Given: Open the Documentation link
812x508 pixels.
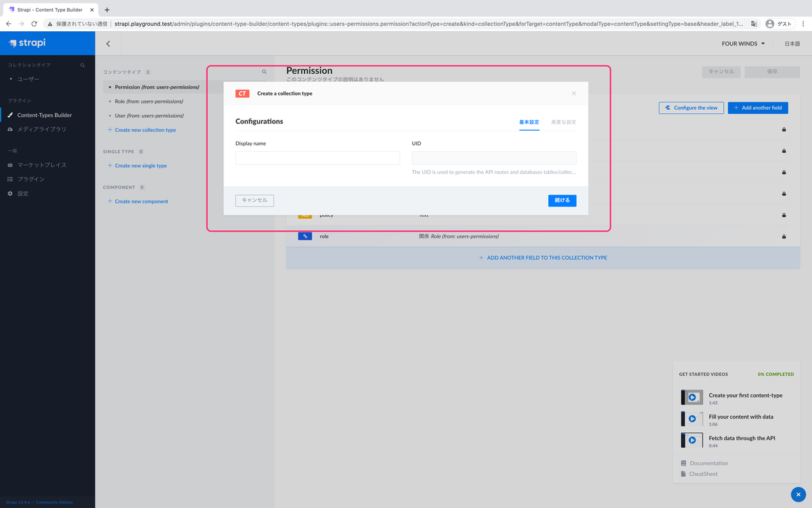Looking at the screenshot, I should point(708,463).
